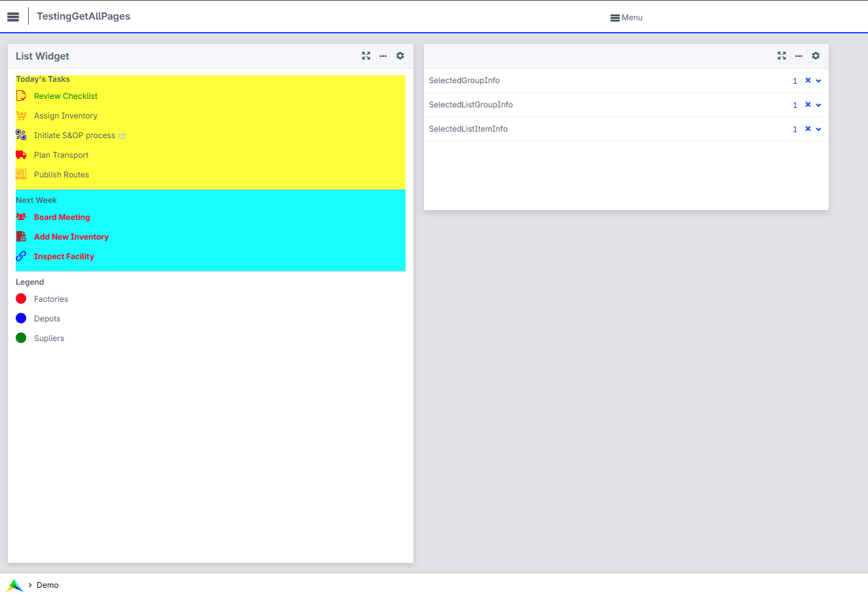Expand the SelectedListItemInfo dropdown chevron
Viewport: 868px width, 595px height.
(818, 129)
